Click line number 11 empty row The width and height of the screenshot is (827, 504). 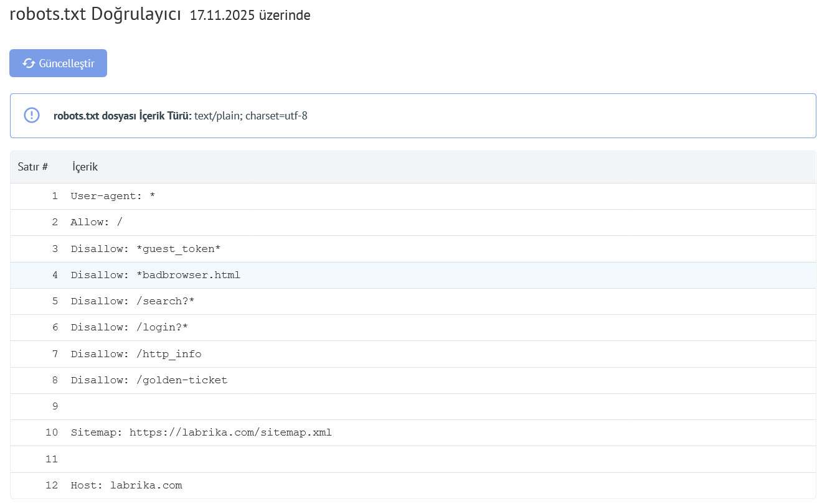249,459
